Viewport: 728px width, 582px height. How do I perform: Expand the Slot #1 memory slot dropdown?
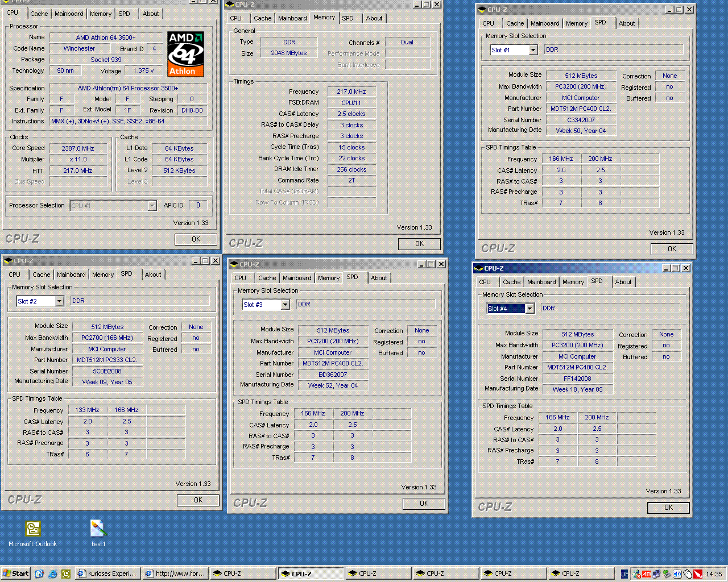[x=533, y=50]
